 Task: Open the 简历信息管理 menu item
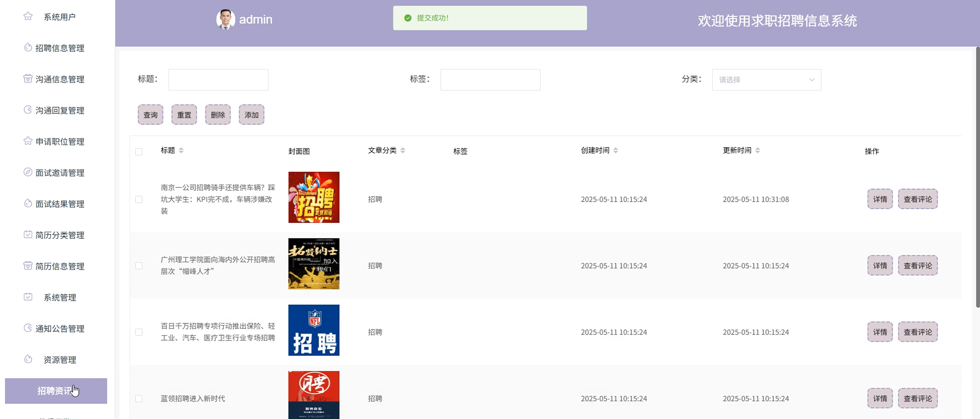60,266
